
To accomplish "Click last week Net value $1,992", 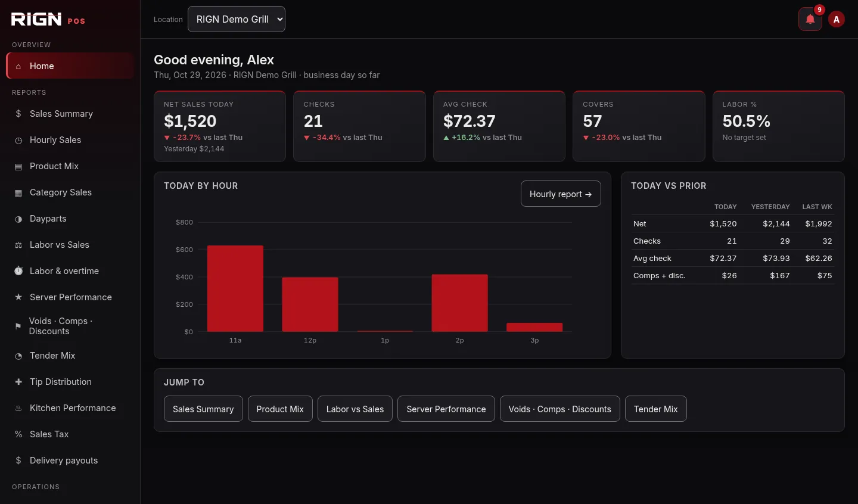I will tap(819, 224).
